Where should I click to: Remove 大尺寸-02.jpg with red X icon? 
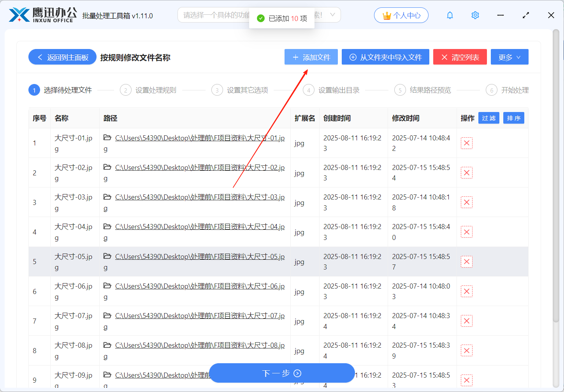click(x=467, y=173)
